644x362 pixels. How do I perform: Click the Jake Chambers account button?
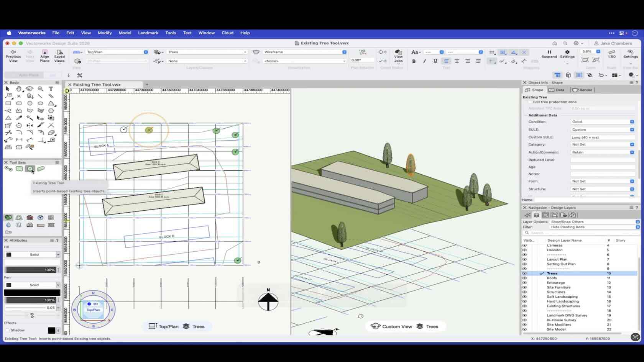[x=613, y=43]
